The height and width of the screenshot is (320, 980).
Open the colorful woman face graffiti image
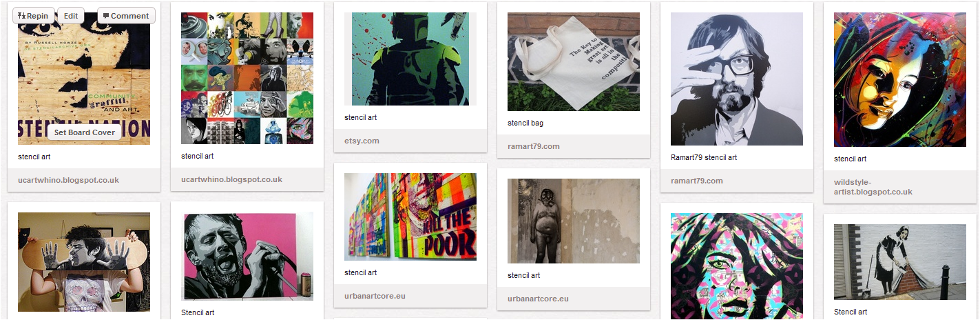click(900, 80)
